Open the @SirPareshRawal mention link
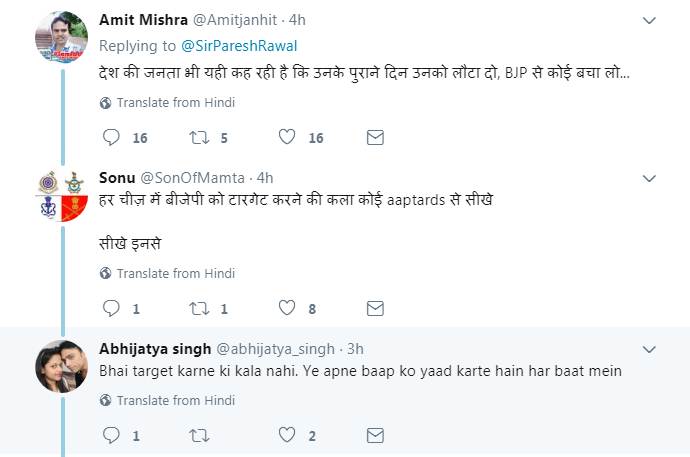This screenshot has height=457, width=690. pos(239,46)
